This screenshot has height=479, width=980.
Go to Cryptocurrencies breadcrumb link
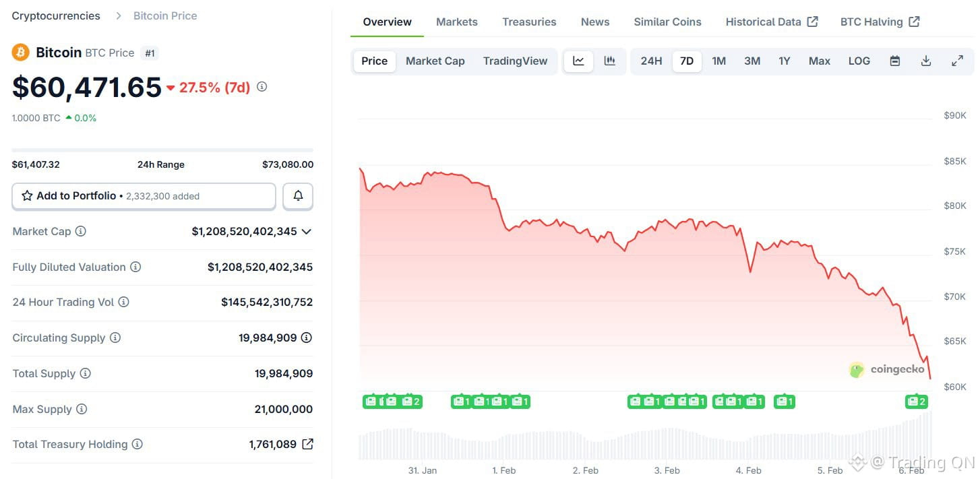(x=56, y=15)
